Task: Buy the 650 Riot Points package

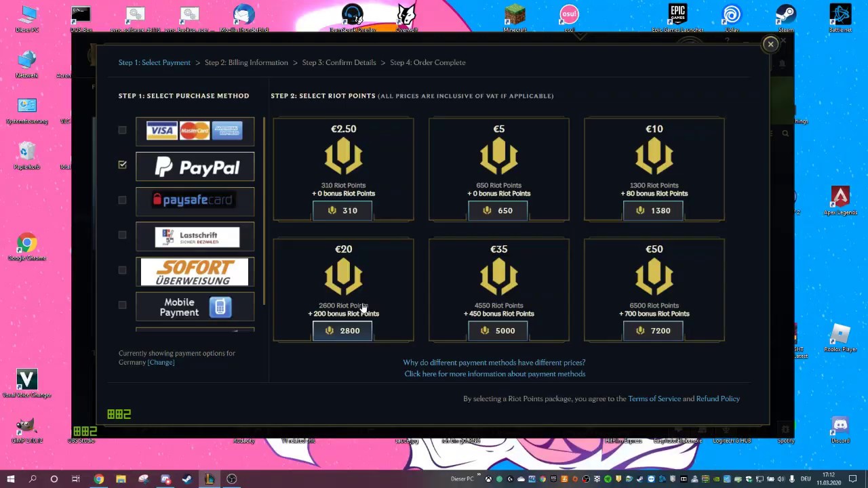Action: click(498, 211)
